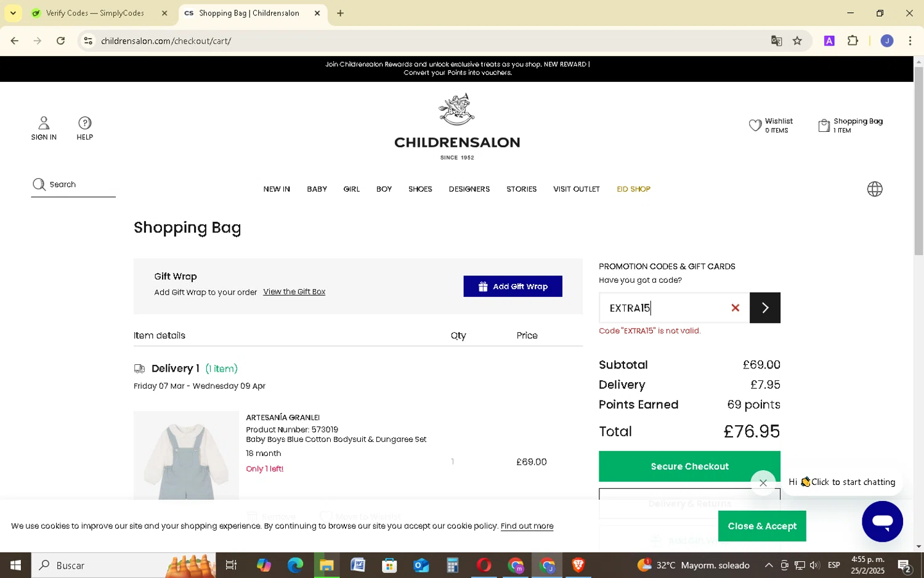Open the Windows Start menu

(15, 565)
